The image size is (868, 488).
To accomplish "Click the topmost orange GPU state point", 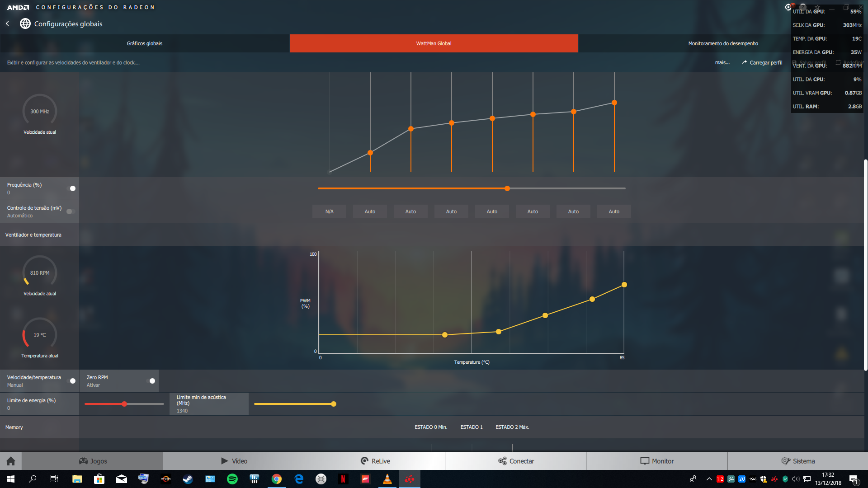I will (x=614, y=103).
